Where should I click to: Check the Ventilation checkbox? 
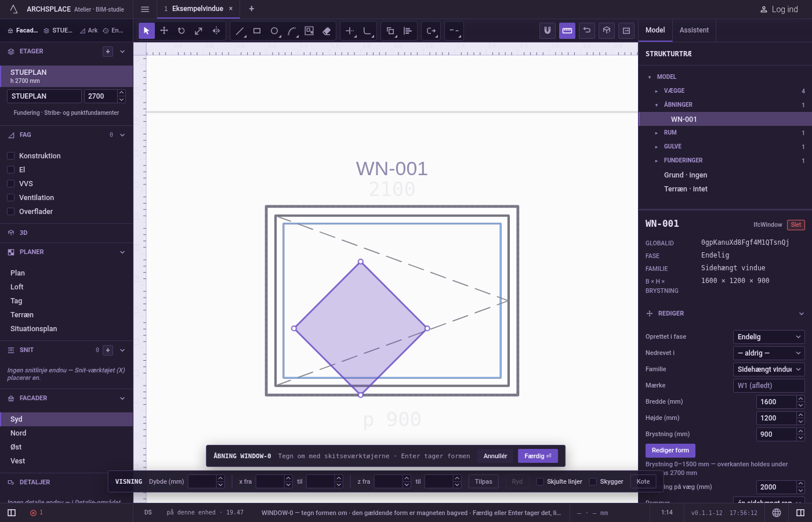click(x=10, y=198)
